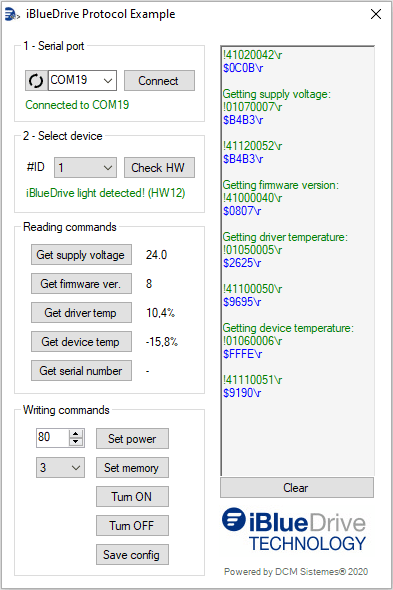This screenshot has height=590, width=393.
Task: Click log response '$0C0B\r'
Action: (x=243, y=68)
